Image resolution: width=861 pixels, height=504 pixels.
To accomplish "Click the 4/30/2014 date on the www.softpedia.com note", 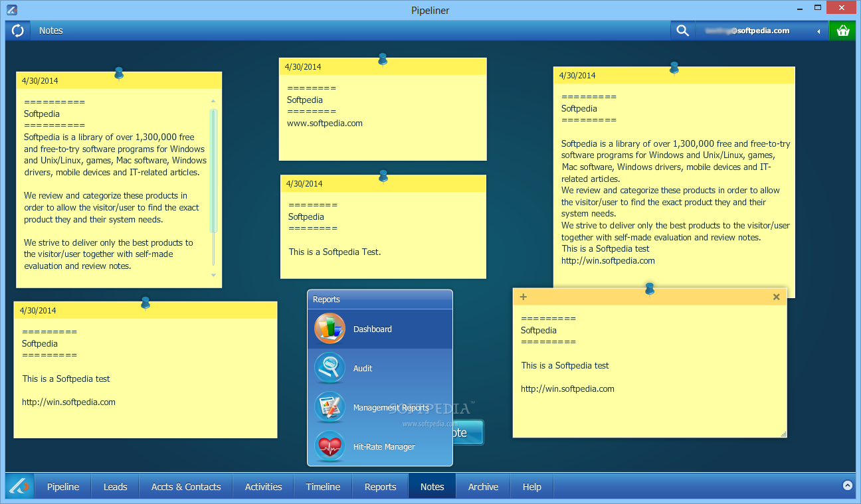I will point(303,66).
